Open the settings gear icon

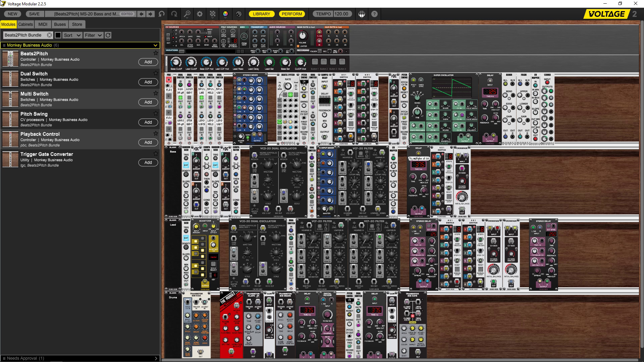click(200, 14)
